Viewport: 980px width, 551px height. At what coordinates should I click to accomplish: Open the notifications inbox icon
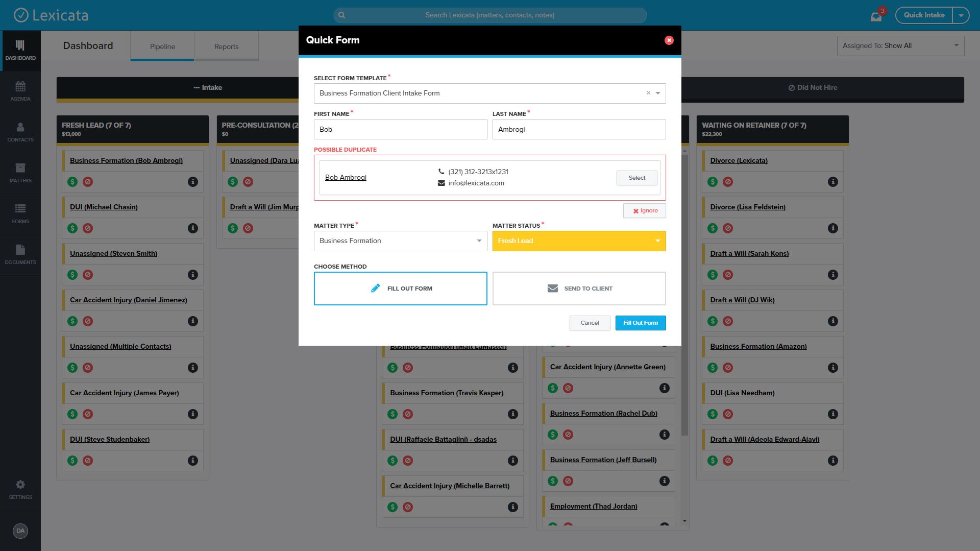click(876, 16)
